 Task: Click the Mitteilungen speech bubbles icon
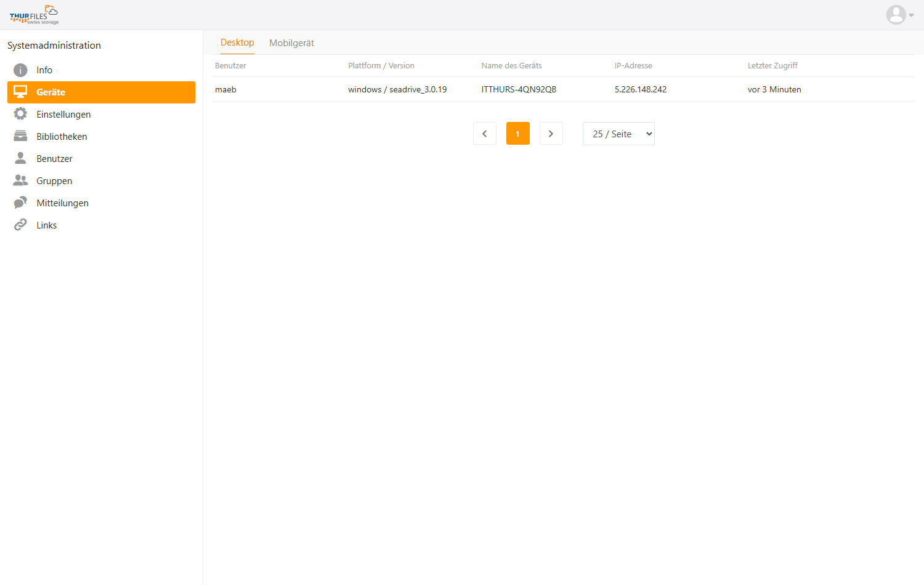click(x=20, y=203)
